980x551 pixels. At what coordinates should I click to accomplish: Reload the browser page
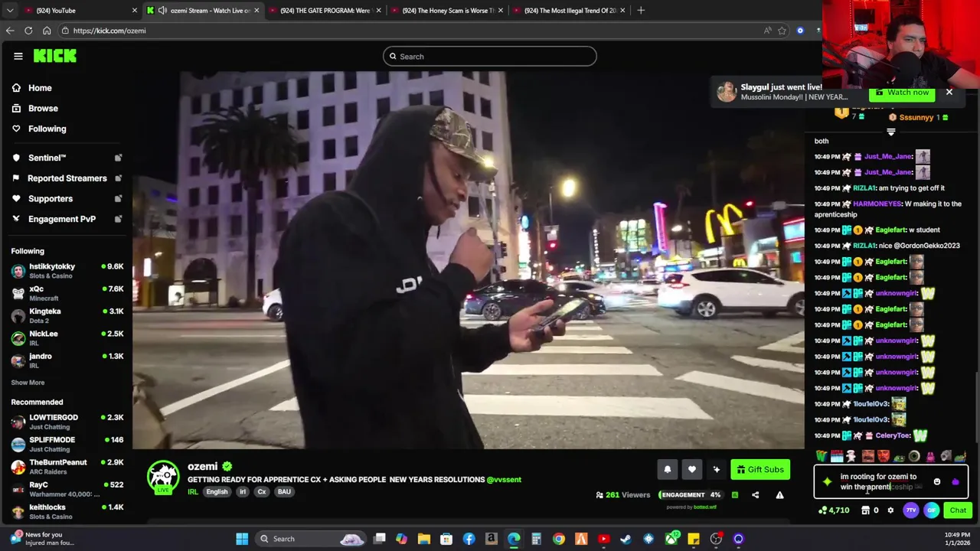tap(28, 31)
